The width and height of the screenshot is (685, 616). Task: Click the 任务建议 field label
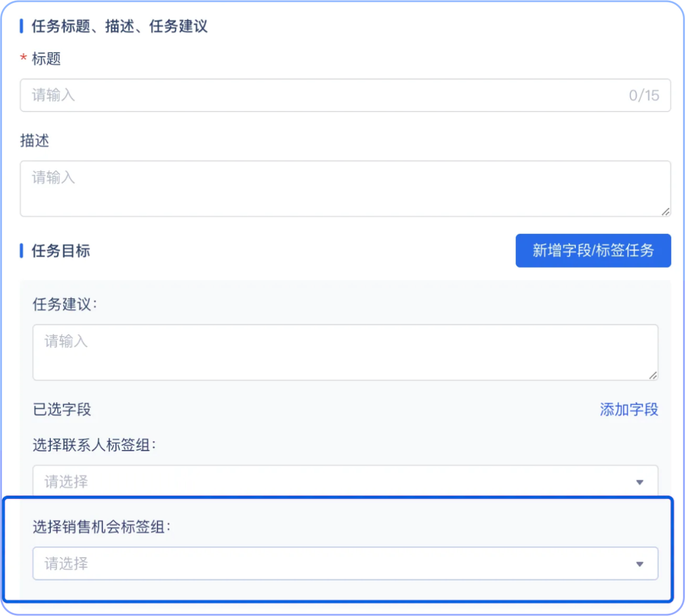click(65, 304)
